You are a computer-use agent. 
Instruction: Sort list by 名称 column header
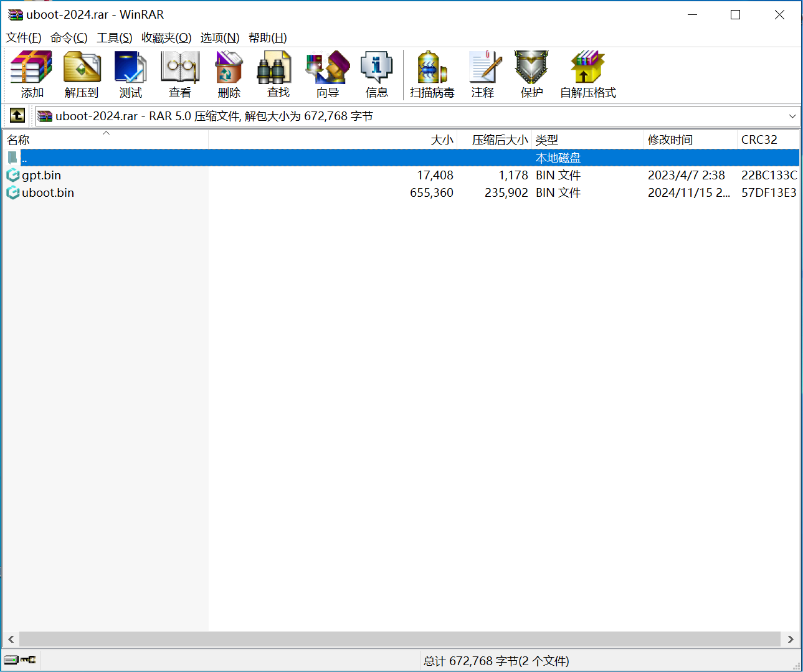tap(19, 140)
